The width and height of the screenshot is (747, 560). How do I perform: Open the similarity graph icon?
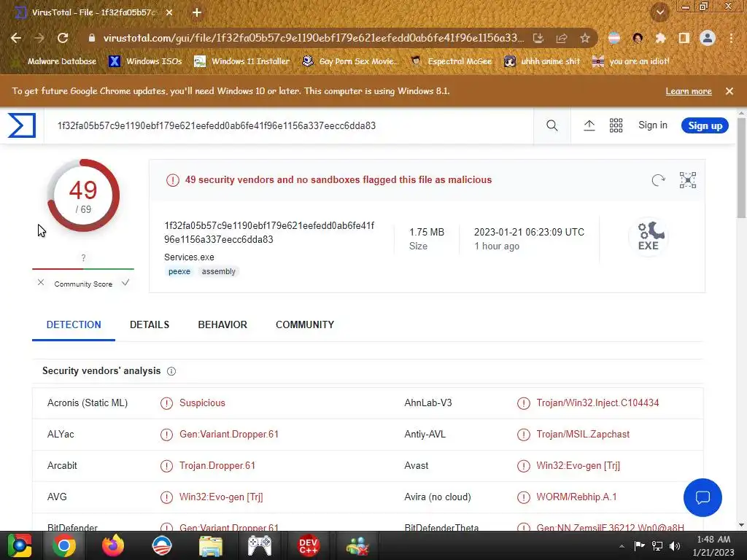(x=688, y=180)
